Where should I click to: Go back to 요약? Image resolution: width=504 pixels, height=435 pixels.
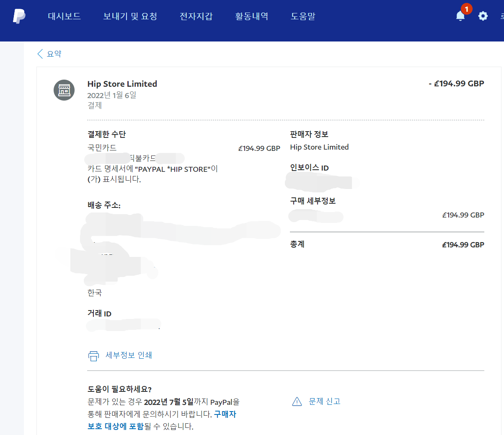click(x=54, y=54)
